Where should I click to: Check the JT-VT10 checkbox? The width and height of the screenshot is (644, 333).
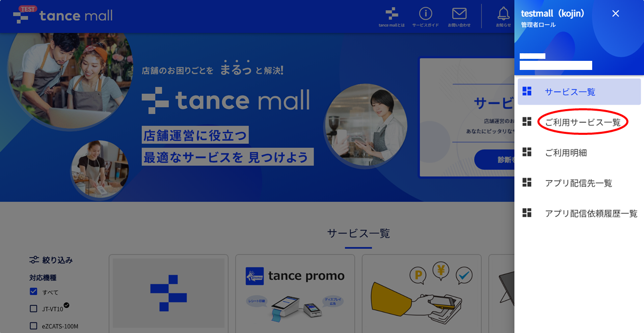pos(34,308)
